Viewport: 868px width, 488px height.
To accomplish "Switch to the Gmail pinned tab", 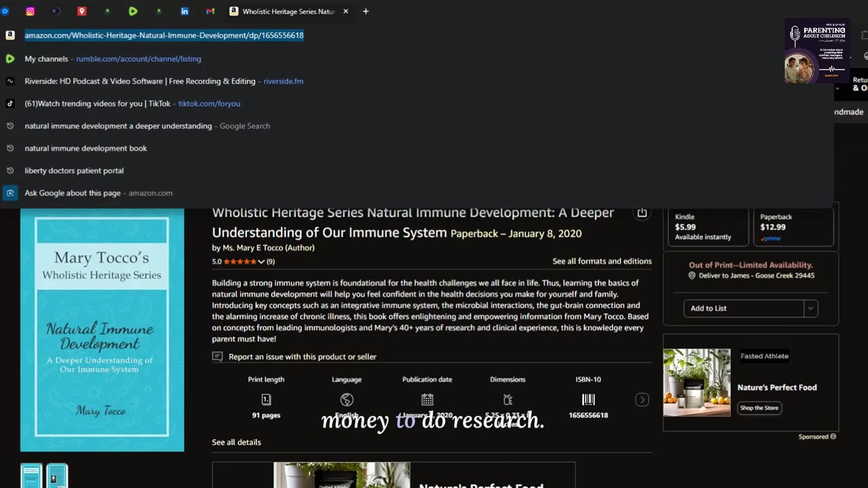I will 210,12.
